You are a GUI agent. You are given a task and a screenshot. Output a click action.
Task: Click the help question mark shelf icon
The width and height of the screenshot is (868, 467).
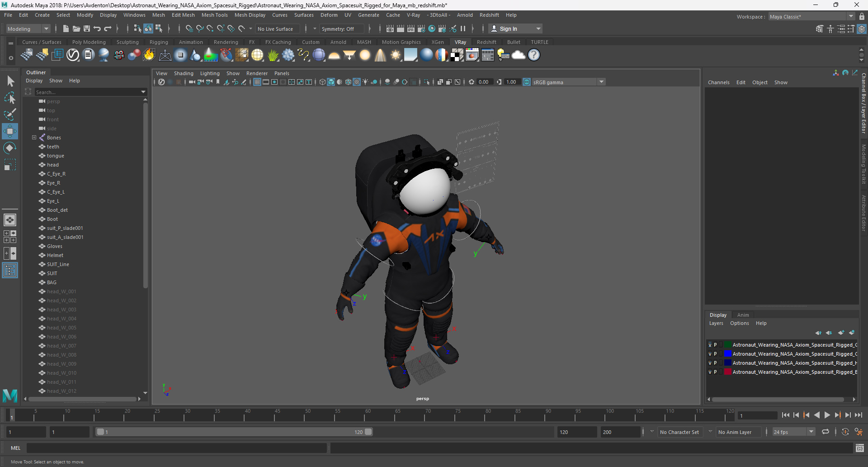(x=534, y=55)
